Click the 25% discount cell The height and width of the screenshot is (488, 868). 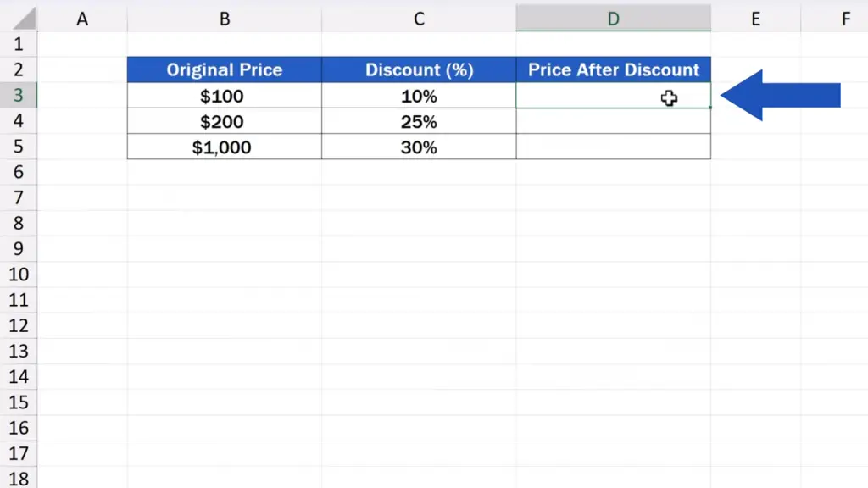[x=419, y=122]
